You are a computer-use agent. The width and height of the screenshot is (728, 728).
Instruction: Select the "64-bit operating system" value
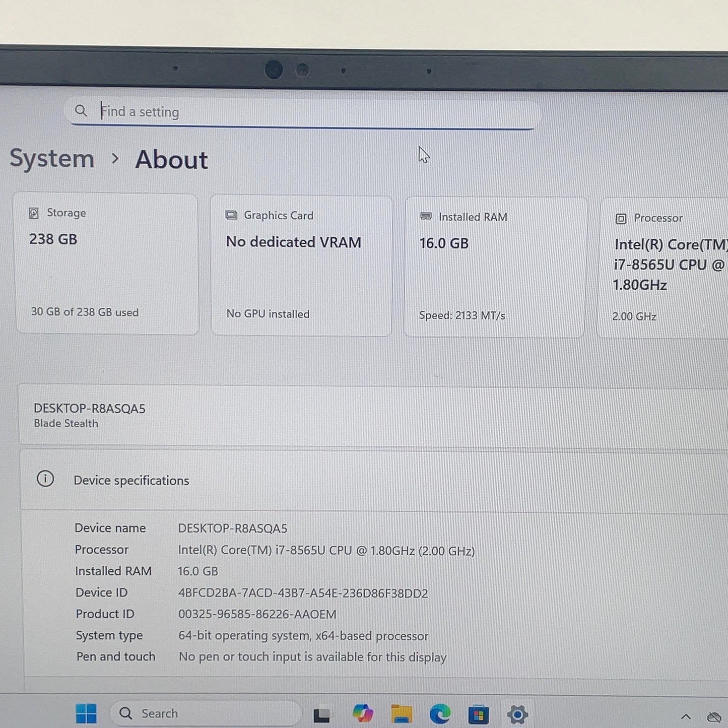click(303, 636)
